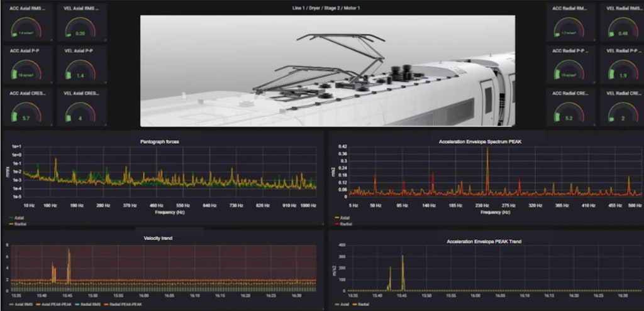Click the 0.42 y-axis value in Envelope Spectrum
Viewport: 644px width, 311px height.
click(x=343, y=146)
